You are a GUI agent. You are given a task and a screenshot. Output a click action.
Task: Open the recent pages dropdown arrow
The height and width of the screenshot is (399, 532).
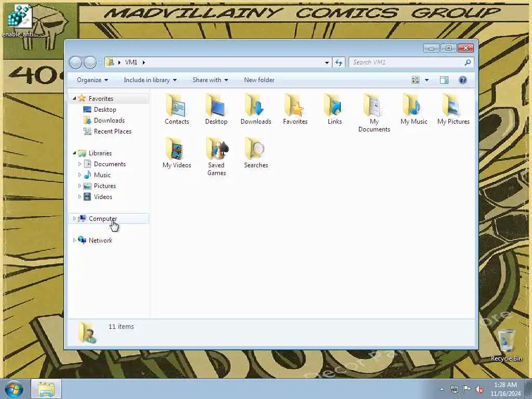click(x=100, y=62)
